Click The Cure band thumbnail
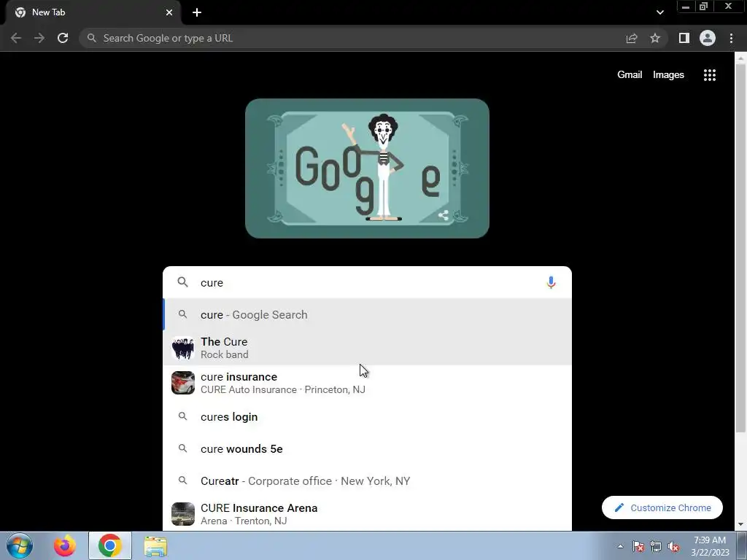 pyautogui.click(x=183, y=348)
